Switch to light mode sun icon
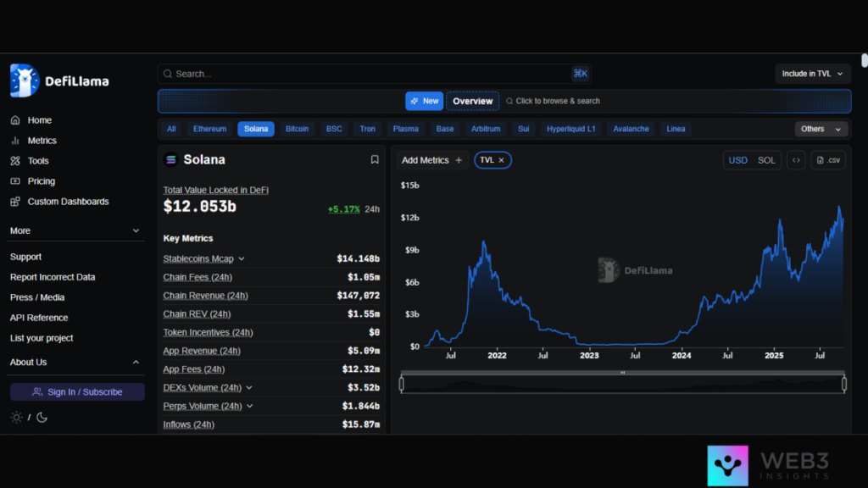 coord(16,417)
